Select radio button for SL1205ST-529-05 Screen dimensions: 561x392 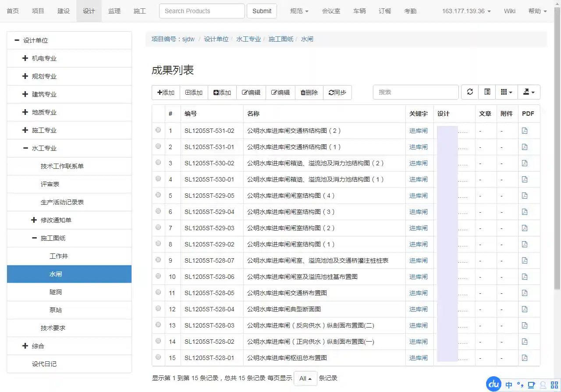pyautogui.click(x=158, y=195)
